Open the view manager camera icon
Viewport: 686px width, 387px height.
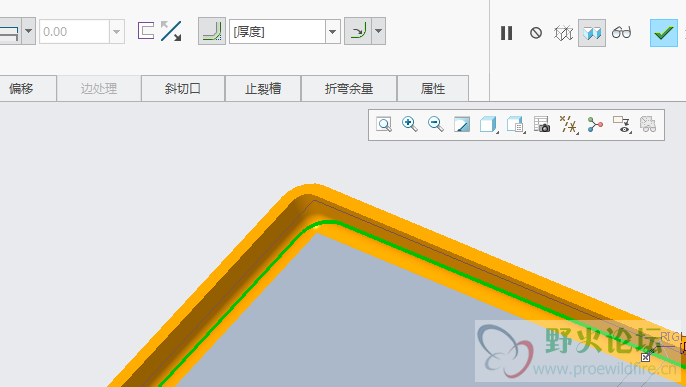tap(542, 125)
